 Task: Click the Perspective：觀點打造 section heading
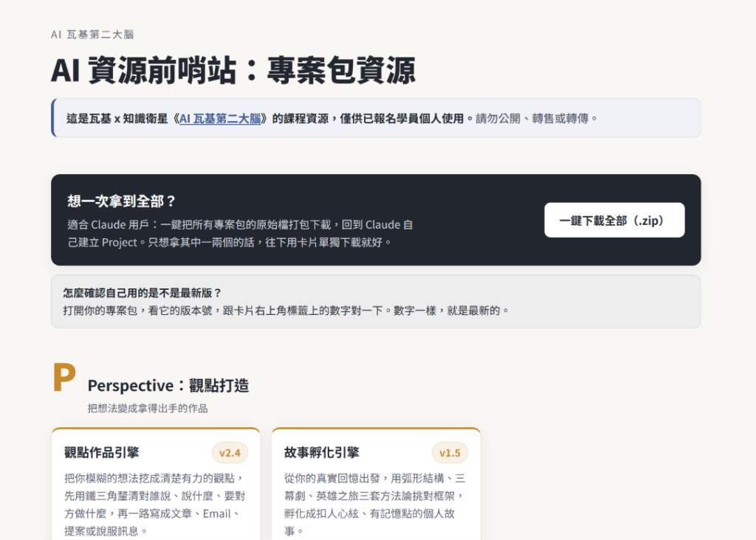tap(168, 385)
